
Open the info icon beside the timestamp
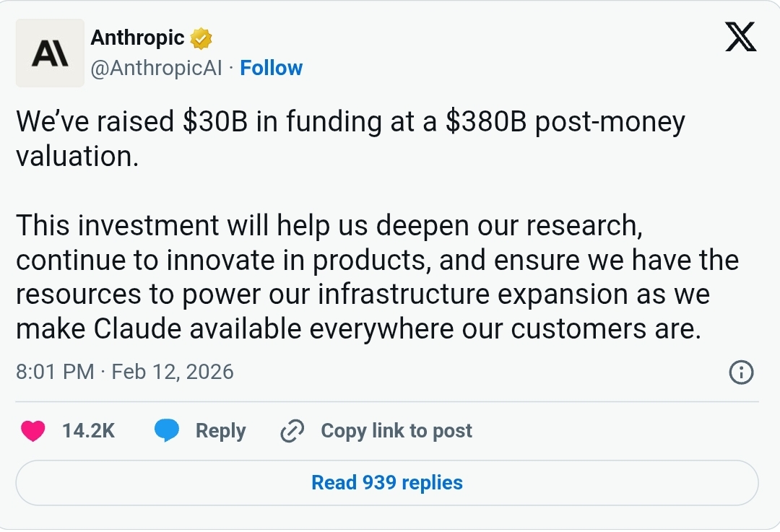(741, 372)
